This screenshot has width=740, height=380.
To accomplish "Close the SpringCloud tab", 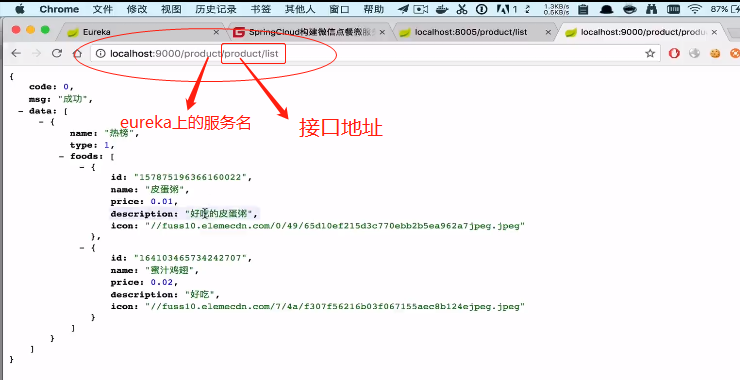I will tap(382, 32).
